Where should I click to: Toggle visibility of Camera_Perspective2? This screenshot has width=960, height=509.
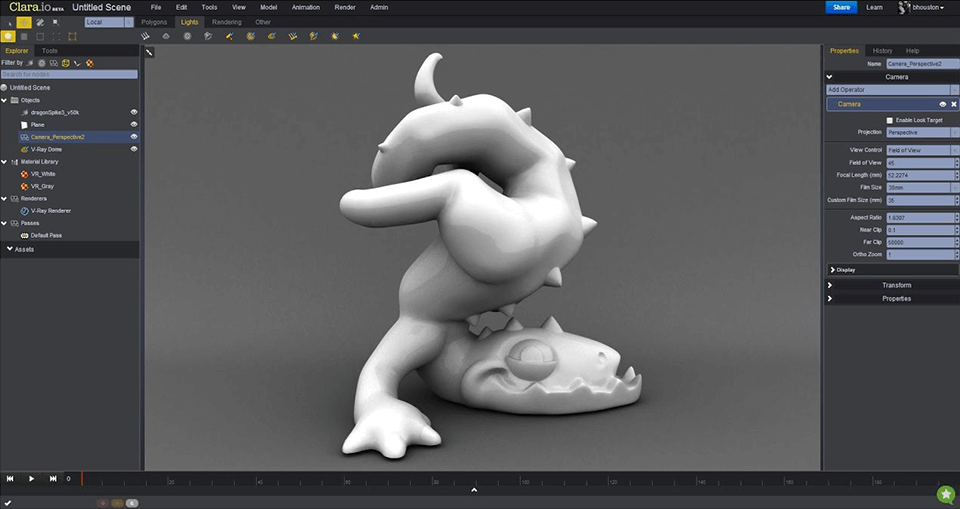134,137
